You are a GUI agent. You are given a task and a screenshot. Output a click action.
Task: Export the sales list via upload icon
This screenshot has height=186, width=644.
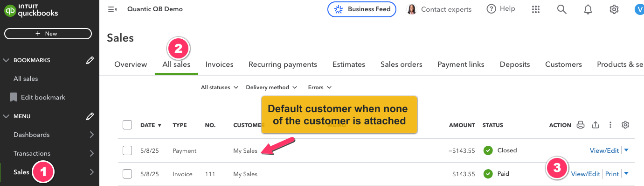tap(595, 125)
